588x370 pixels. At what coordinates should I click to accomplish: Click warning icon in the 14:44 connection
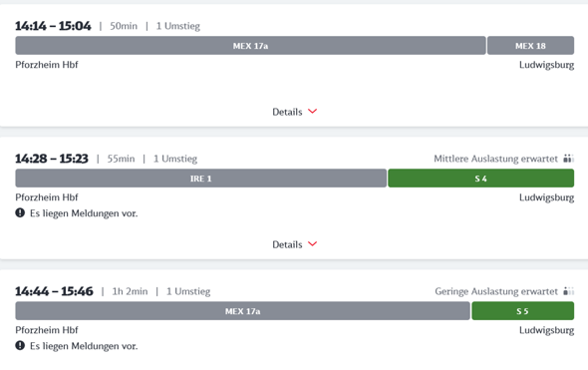(x=20, y=346)
